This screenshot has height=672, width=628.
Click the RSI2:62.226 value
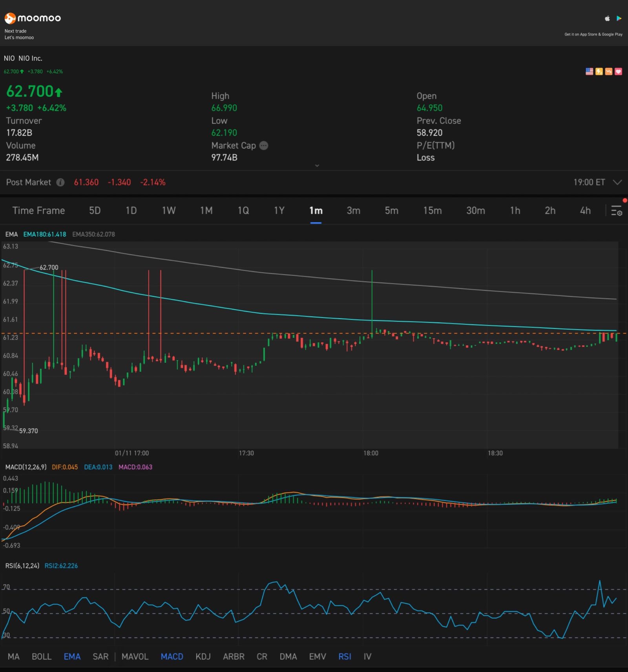point(61,566)
